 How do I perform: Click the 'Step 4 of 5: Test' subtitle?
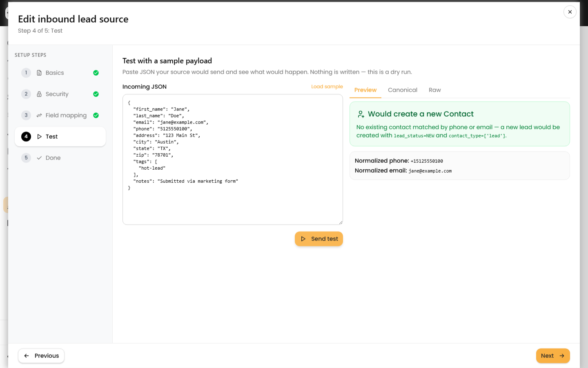tap(40, 31)
